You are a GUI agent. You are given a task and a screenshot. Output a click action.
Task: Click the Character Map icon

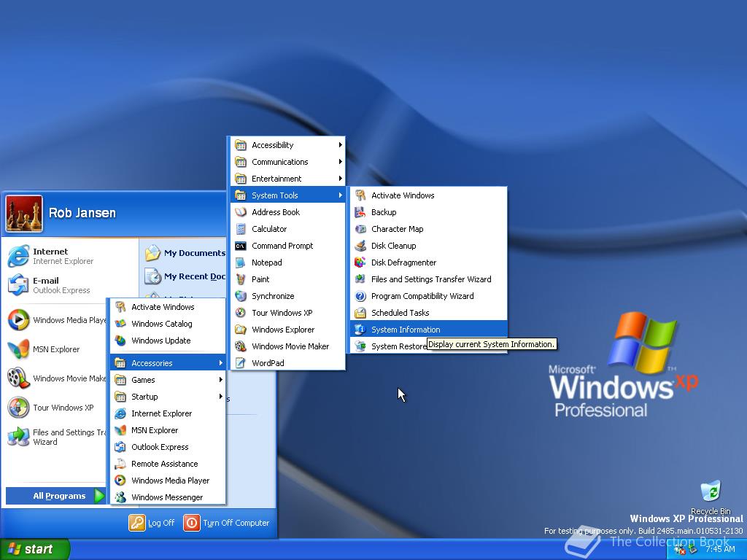(x=360, y=229)
